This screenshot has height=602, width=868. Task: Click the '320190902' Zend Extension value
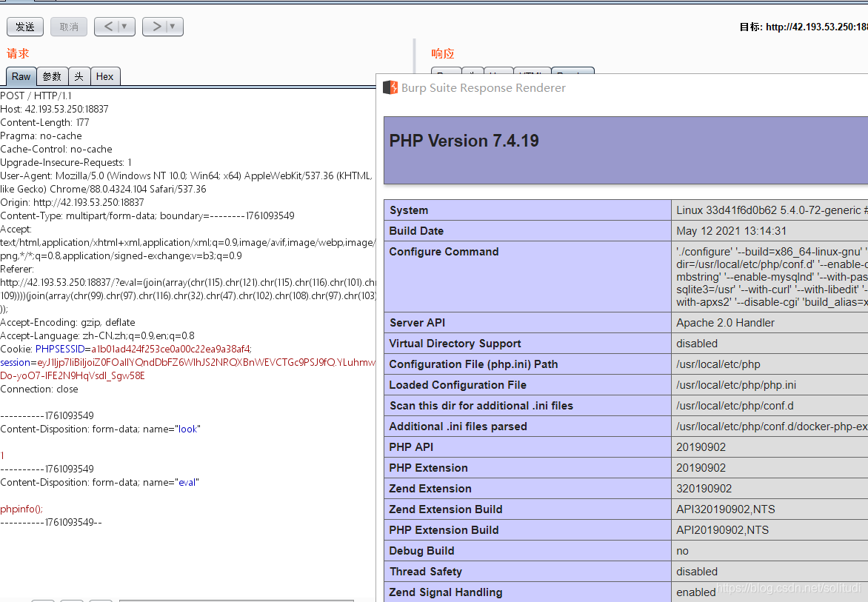tap(704, 489)
